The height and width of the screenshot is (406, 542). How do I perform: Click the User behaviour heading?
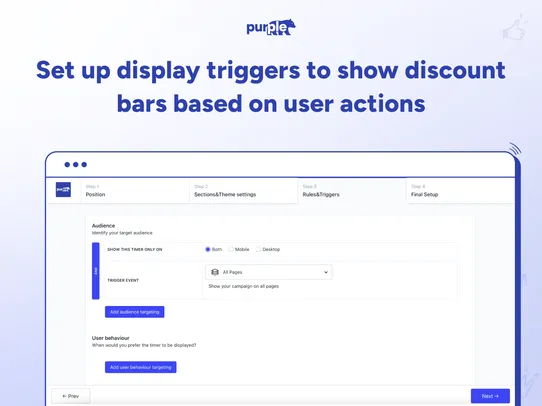tap(111, 338)
